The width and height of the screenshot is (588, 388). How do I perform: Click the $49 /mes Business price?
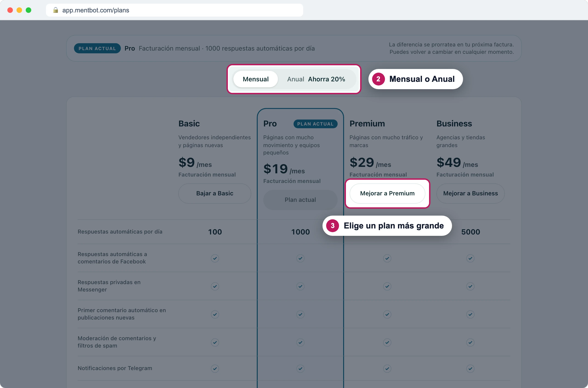click(x=457, y=163)
